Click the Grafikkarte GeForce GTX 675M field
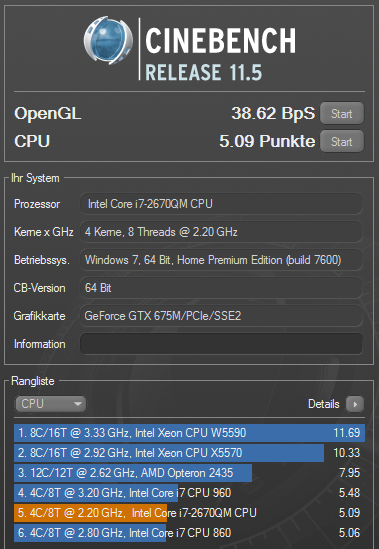 point(221,316)
